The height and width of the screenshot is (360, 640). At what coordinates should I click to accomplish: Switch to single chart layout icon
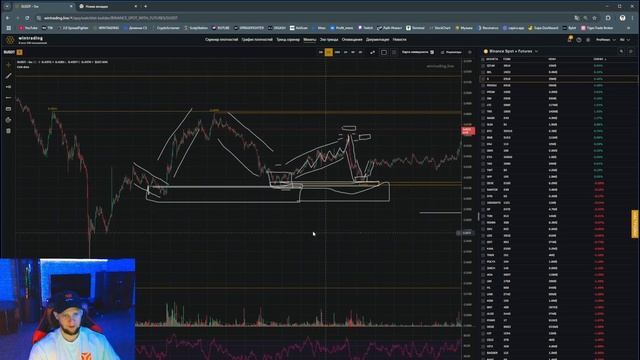[x=384, y=52]
